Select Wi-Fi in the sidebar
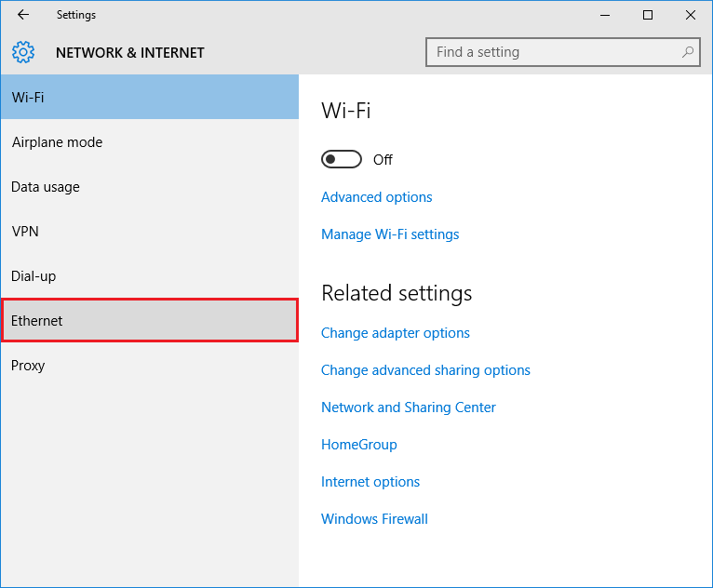 pos(149,98)
